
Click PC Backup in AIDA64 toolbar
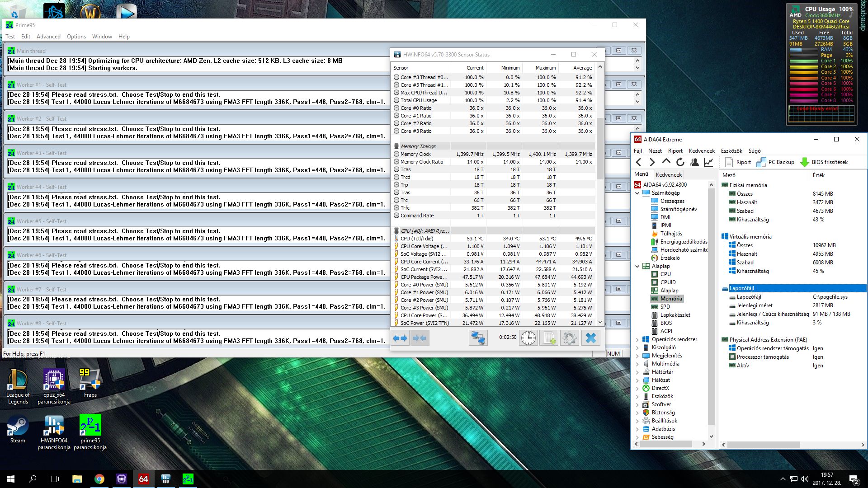pos(775,162)
